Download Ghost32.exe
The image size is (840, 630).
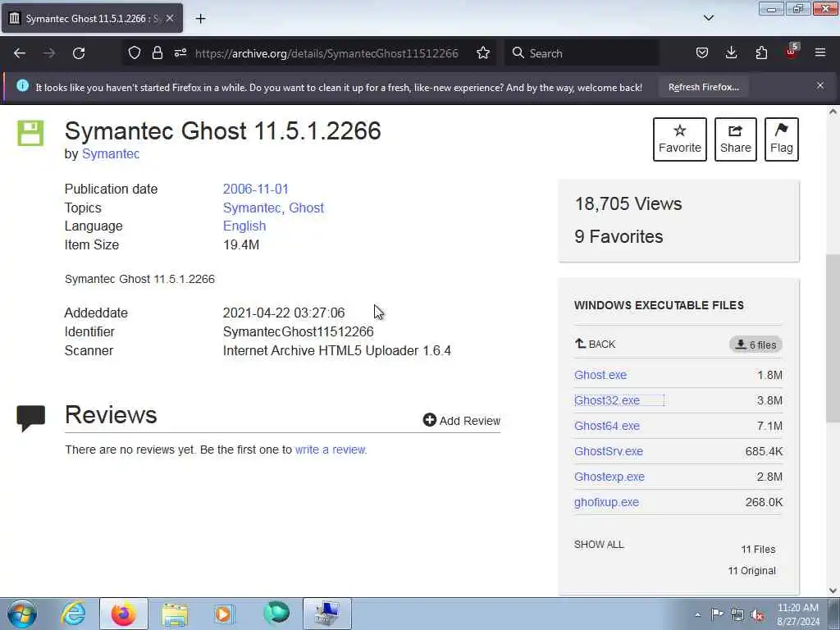(x=607, y=400)
